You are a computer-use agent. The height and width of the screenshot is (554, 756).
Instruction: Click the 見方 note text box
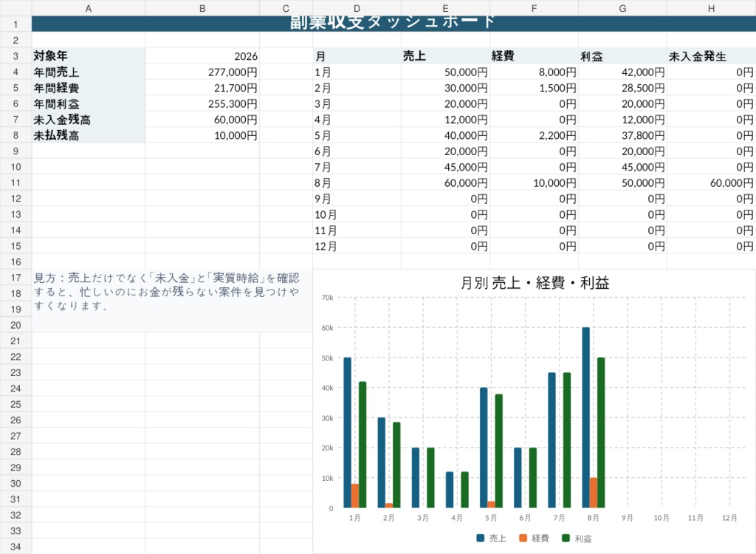tap(172, 301)
